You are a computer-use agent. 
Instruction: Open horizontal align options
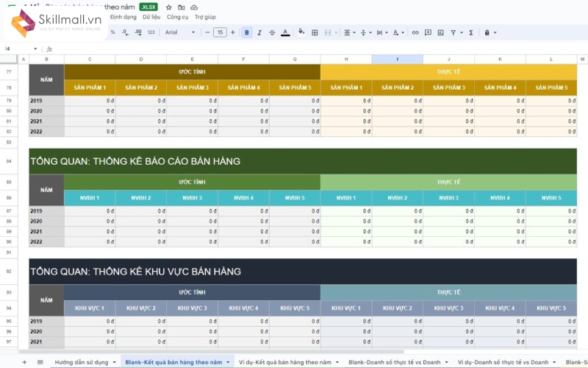coord(349,32)
